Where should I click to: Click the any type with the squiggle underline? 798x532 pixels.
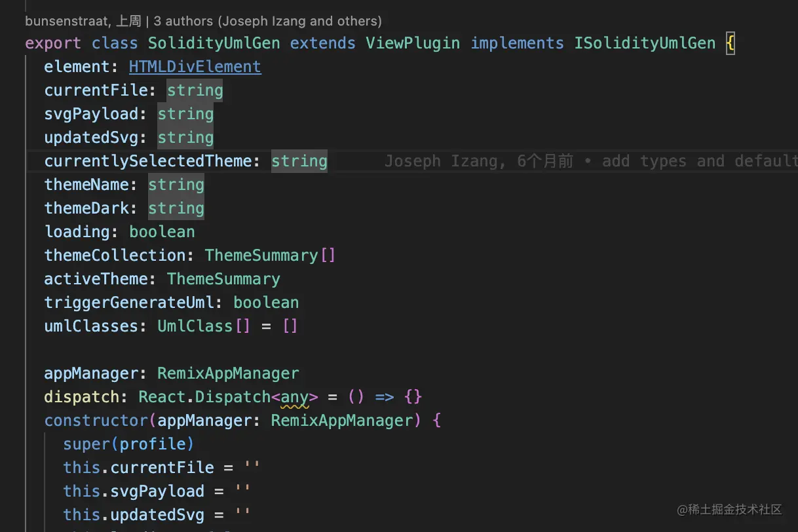pos(295,397)
